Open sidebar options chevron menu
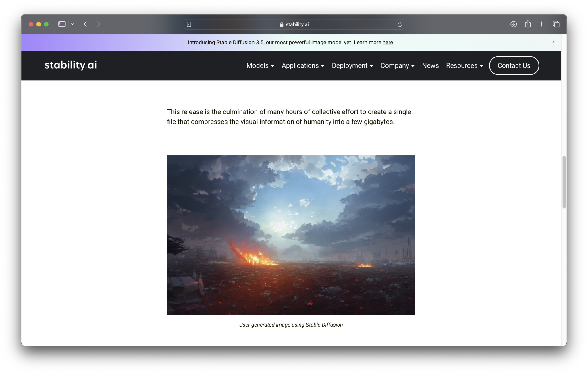The image size is (588, 374). click(x=72, y=24)
